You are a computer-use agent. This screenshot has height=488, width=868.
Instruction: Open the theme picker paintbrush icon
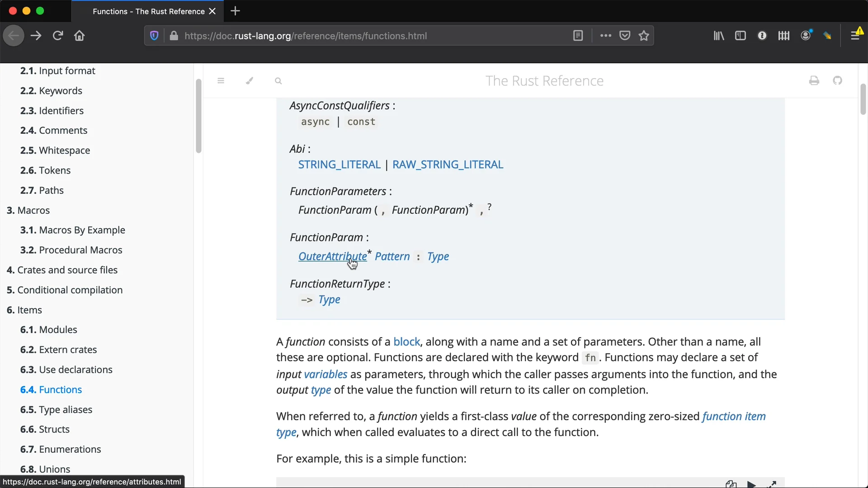pos(250,81)
